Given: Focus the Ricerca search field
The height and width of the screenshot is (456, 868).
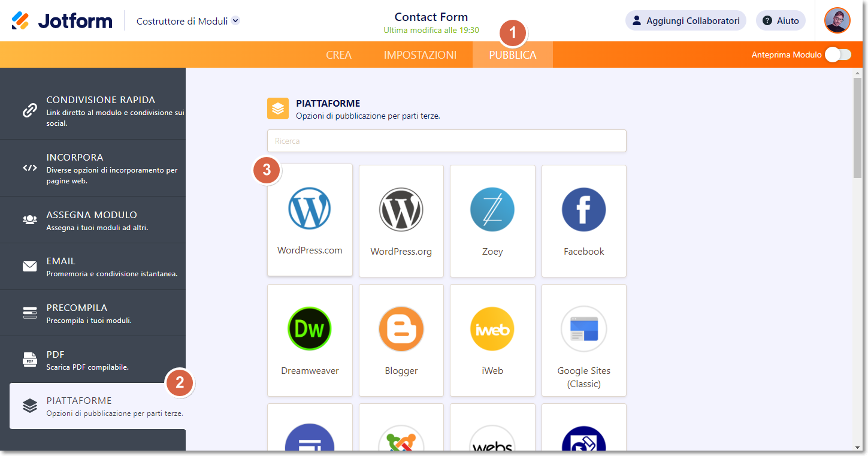Looking at the screenshot, I should click(x=447, y=141).
